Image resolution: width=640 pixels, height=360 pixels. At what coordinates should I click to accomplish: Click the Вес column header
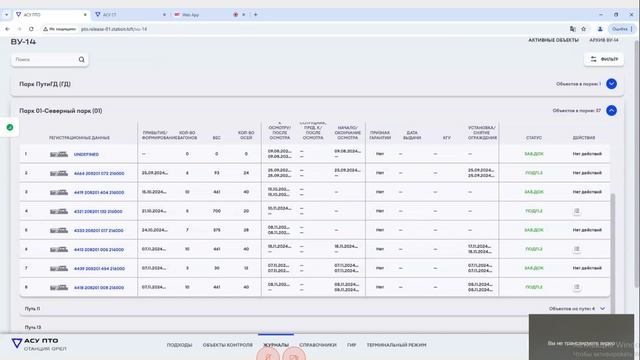point(217,138)
